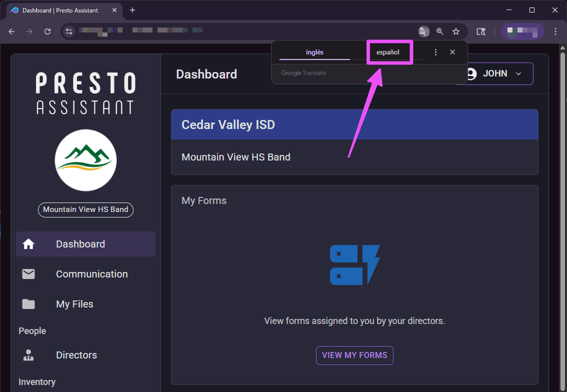Click text View forms assigned to you
The image size is (567, 392).
[354, 321]
